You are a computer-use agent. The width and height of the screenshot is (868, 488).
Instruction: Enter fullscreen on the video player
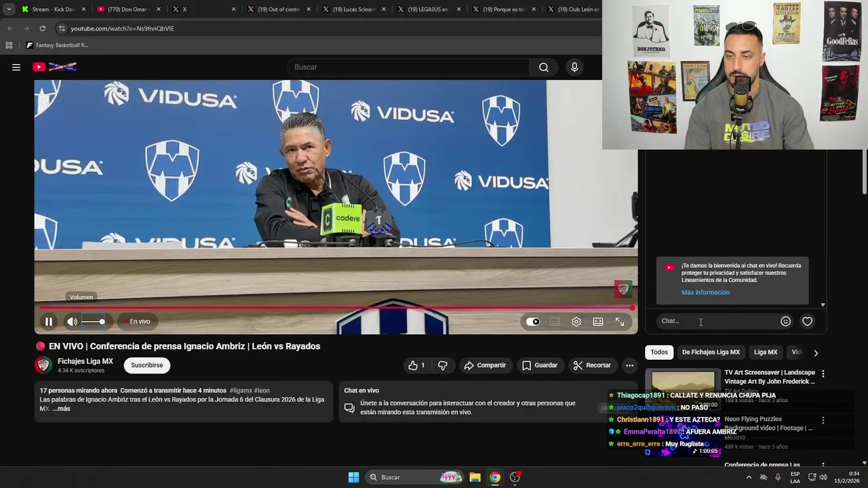[x=620, y=322]
